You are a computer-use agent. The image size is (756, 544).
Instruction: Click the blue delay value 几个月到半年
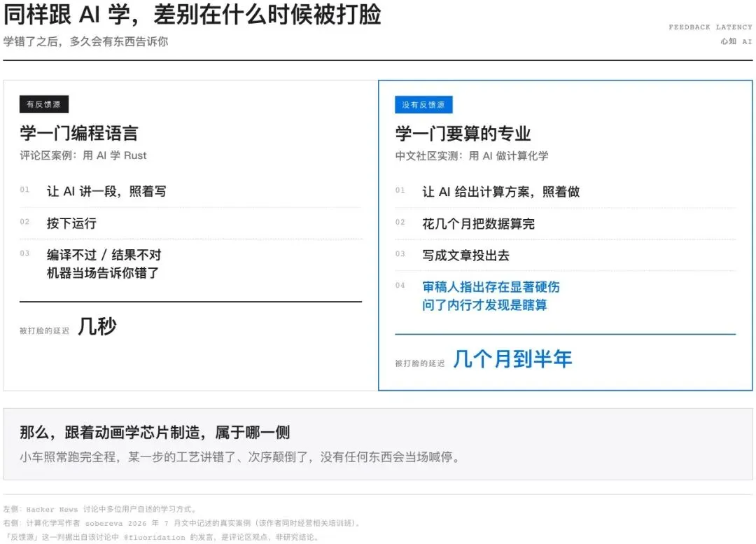512,358
